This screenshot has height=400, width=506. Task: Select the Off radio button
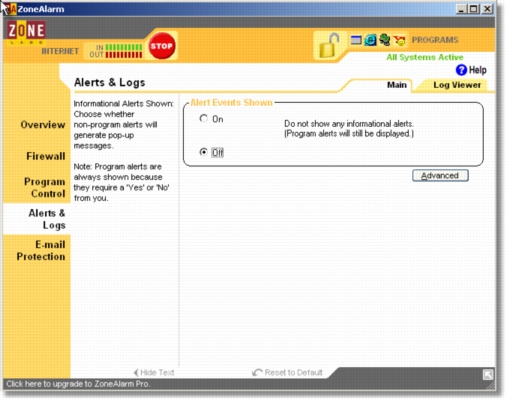click(203, 152)
